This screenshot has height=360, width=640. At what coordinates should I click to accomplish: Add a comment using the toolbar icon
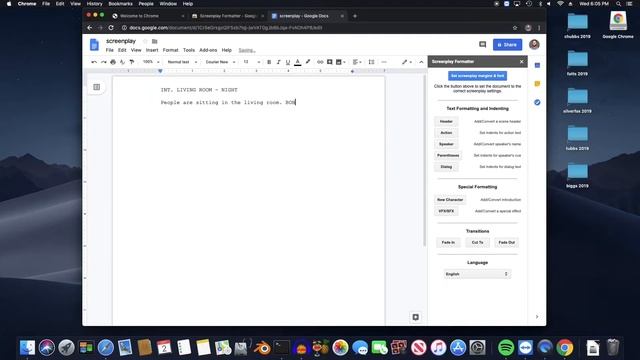point(329,62)
